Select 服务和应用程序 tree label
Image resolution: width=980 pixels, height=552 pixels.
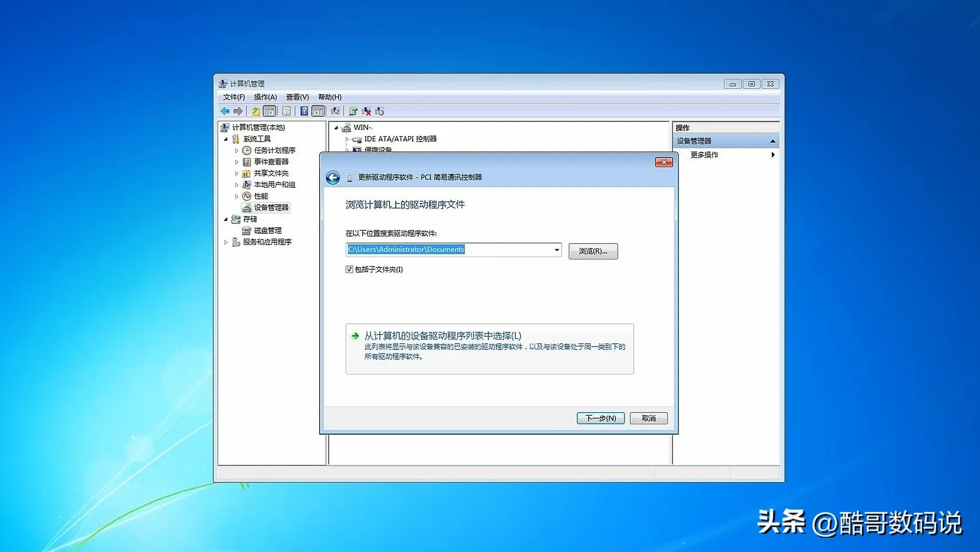267,242
